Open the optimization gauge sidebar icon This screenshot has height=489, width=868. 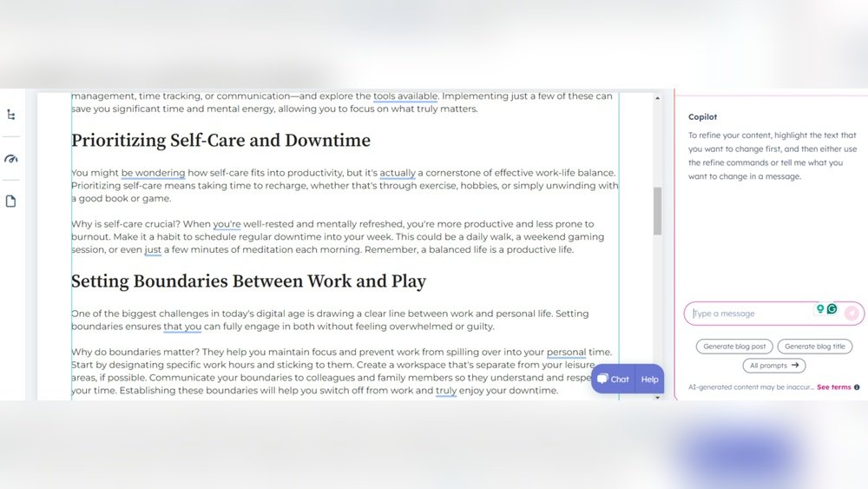(x=11, y=159)
